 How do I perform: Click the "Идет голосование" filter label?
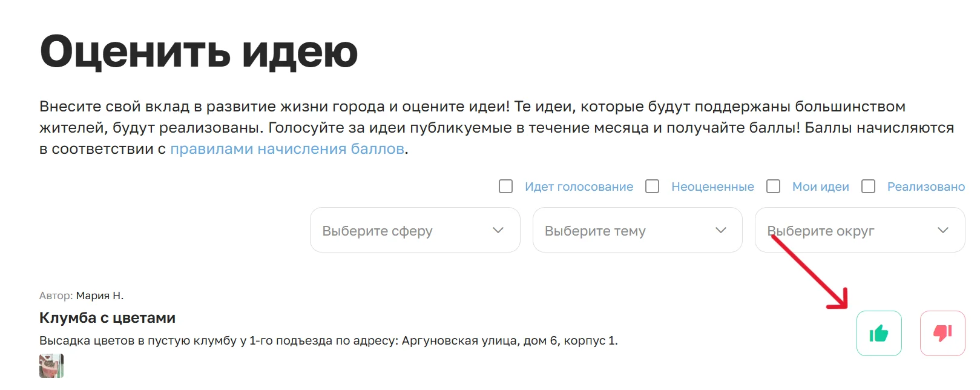[579, 187]
